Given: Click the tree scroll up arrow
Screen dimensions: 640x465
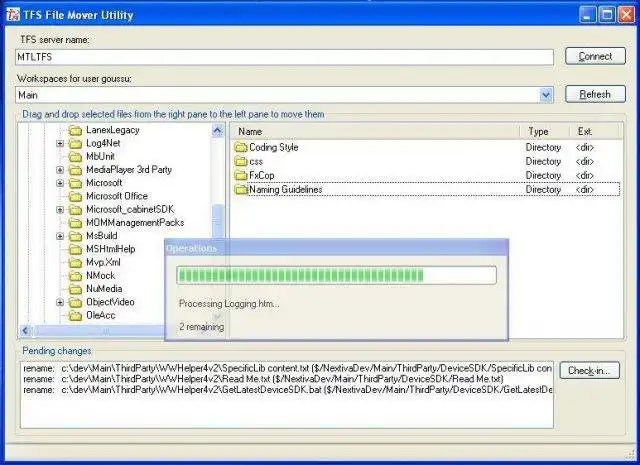Looking at the screenshot, I should tap(218, 131).
